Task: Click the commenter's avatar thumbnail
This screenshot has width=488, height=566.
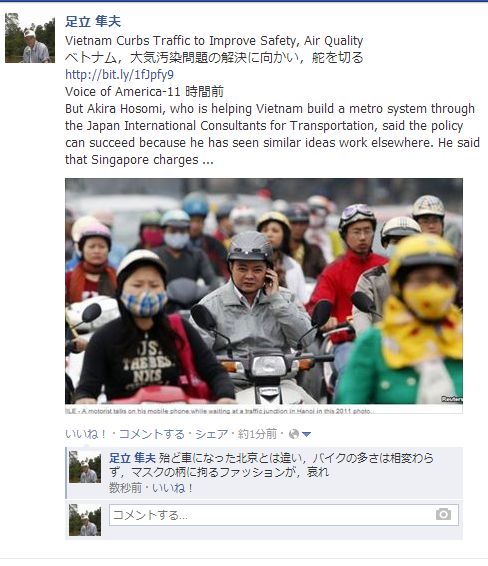Action: (85, 467)
